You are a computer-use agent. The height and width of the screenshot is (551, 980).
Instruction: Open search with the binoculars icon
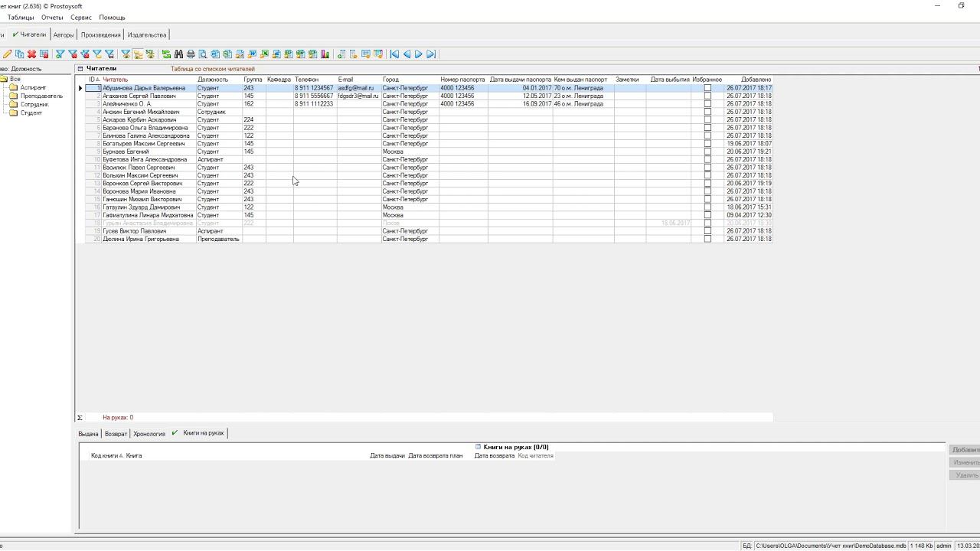(x=178, y=54)
